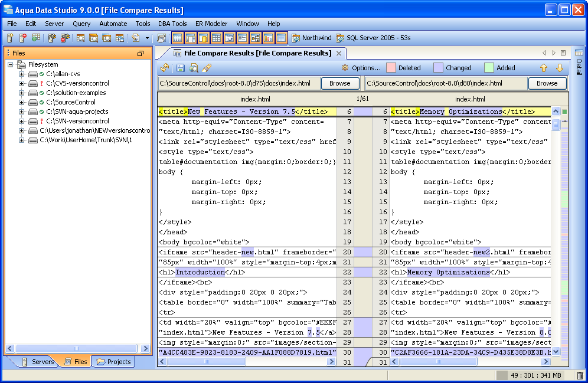Screen dimensions: 588x383
Task: Open the Northwind server shortcut
Action: (x=311, y=38)
